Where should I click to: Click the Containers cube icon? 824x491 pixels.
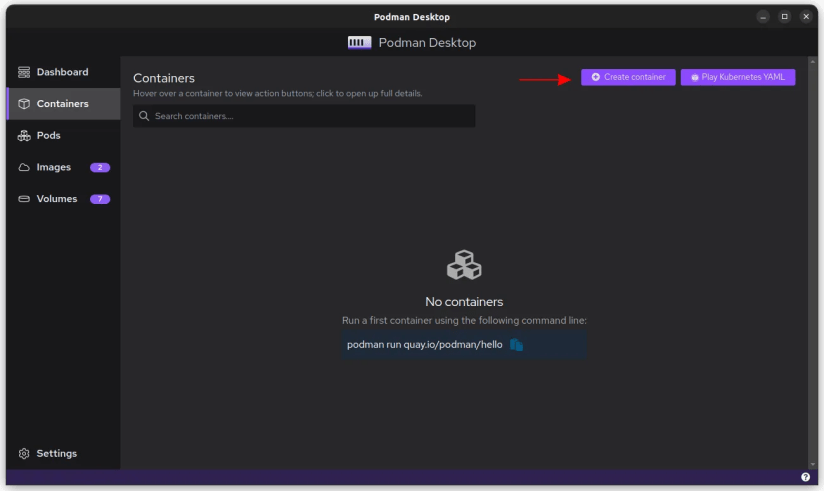(x=24, y=104)
